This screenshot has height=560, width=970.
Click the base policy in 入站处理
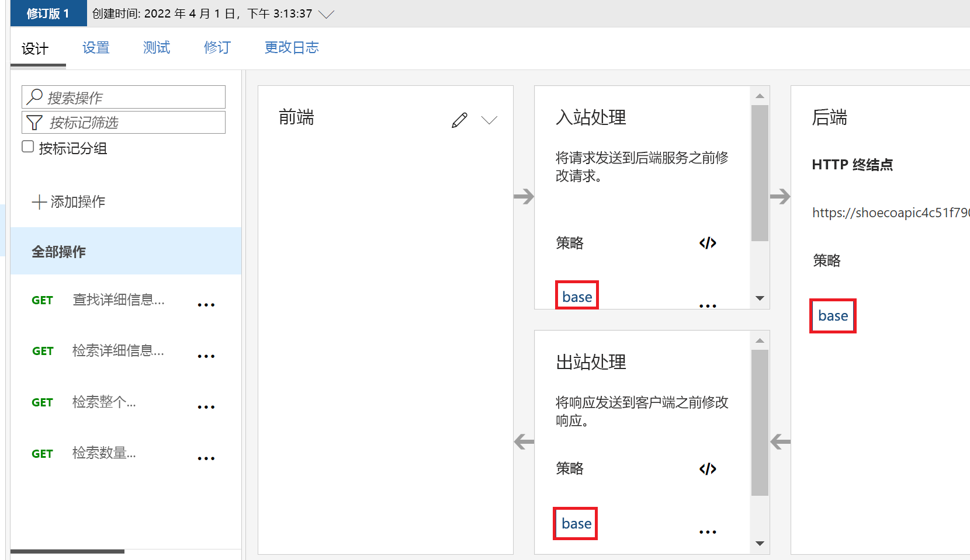[x=577, y=297]
